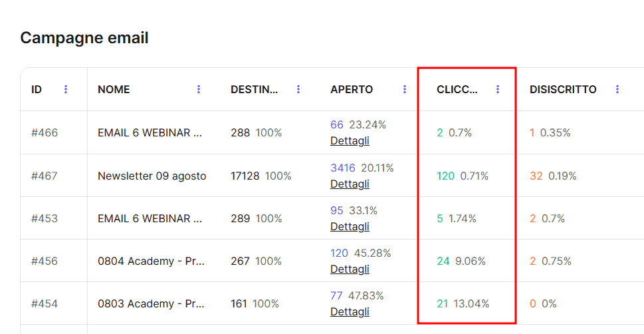Click clicked rate 13.04%
Screen dimensions: 644x334
point(471,304)
